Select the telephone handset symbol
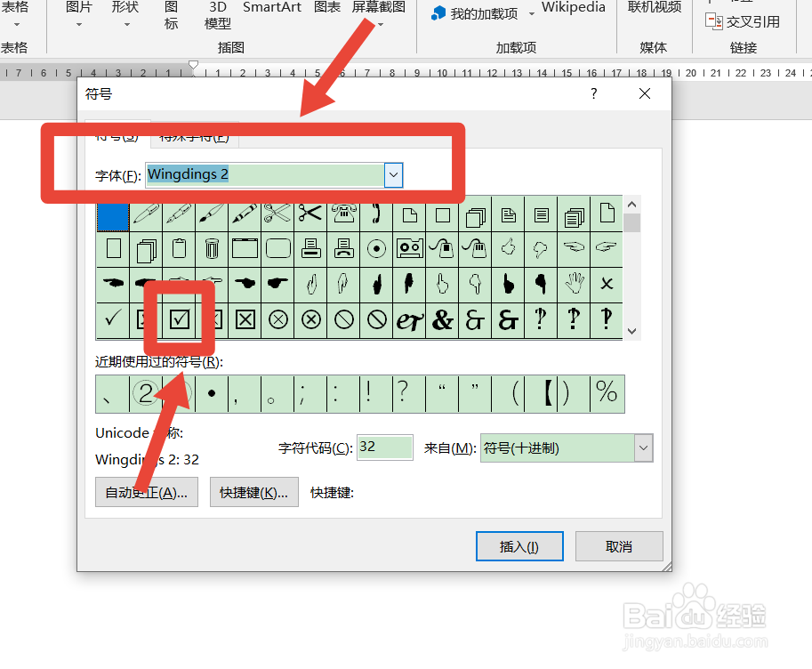812x669 pixels. 376,214
